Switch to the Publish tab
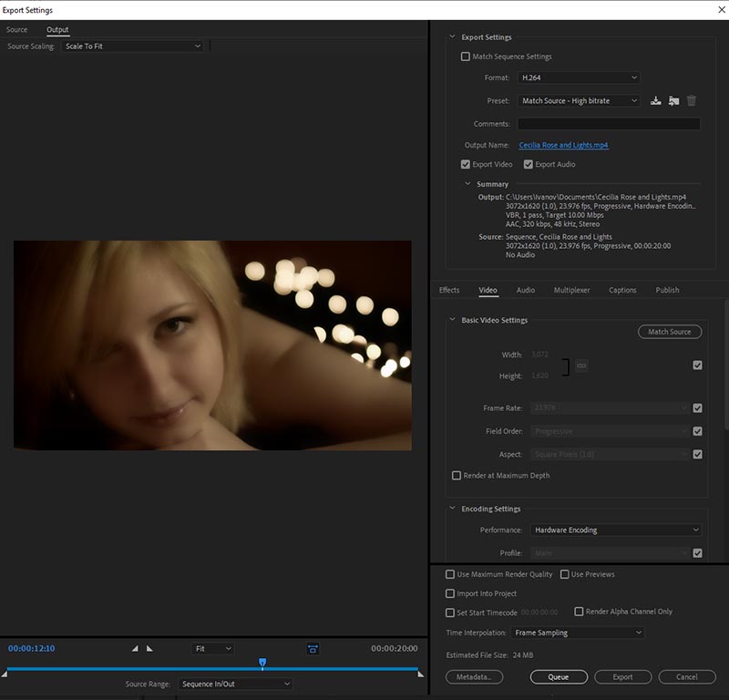Image resolution: width=729 pixels, height=700 pixels. 667,290
